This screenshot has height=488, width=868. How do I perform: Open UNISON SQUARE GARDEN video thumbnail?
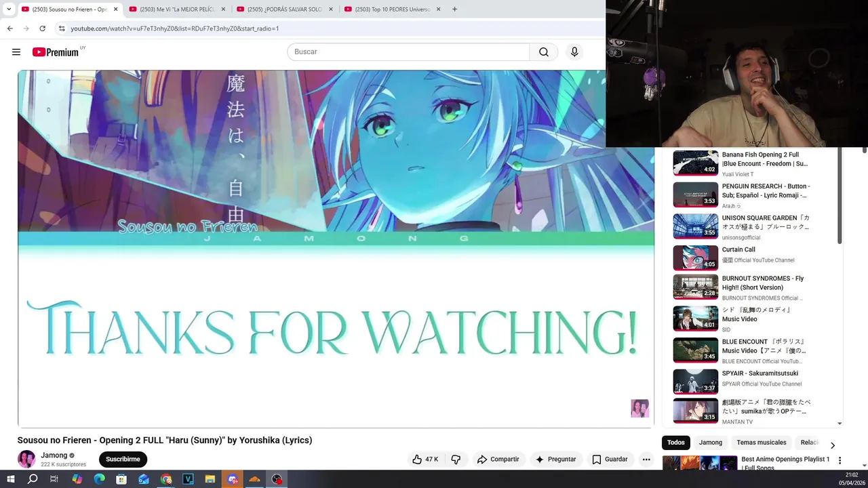pyautogui.click(x=695, y=226)
